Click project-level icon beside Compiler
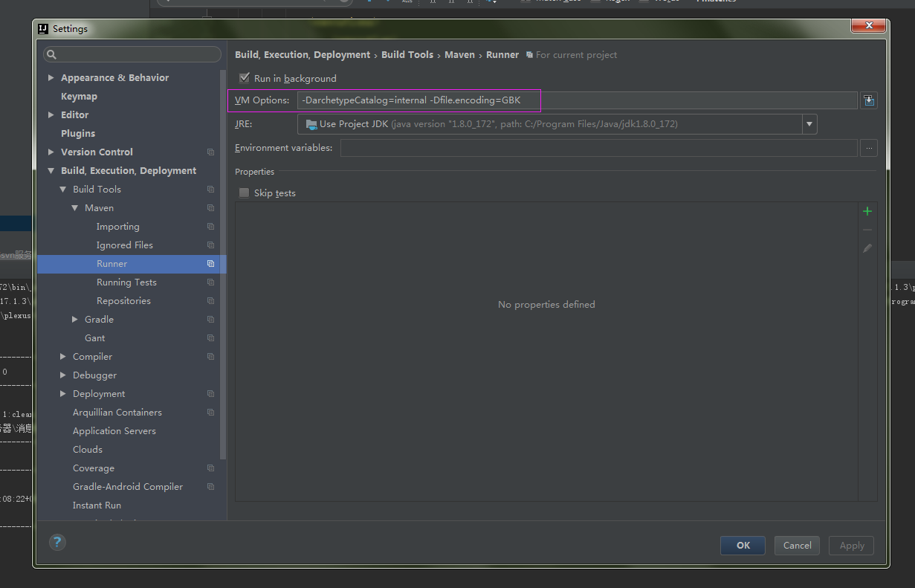915x588 pixels. point(210,357)
